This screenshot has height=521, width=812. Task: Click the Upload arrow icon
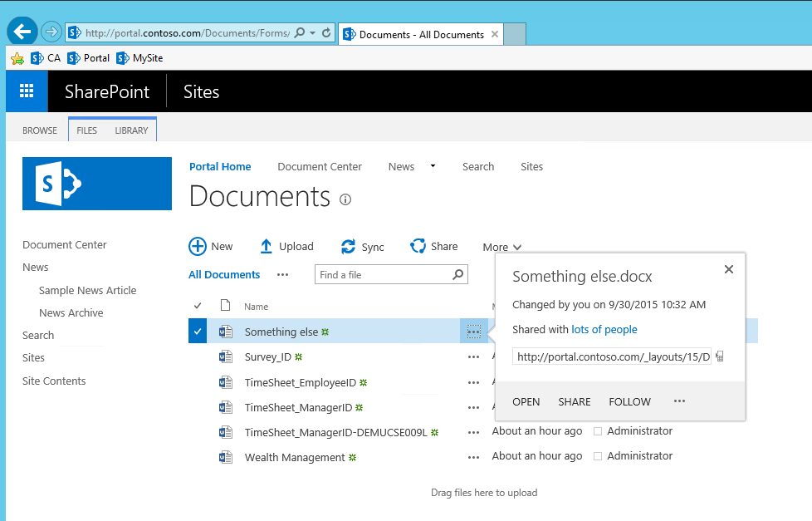[266, 246]
